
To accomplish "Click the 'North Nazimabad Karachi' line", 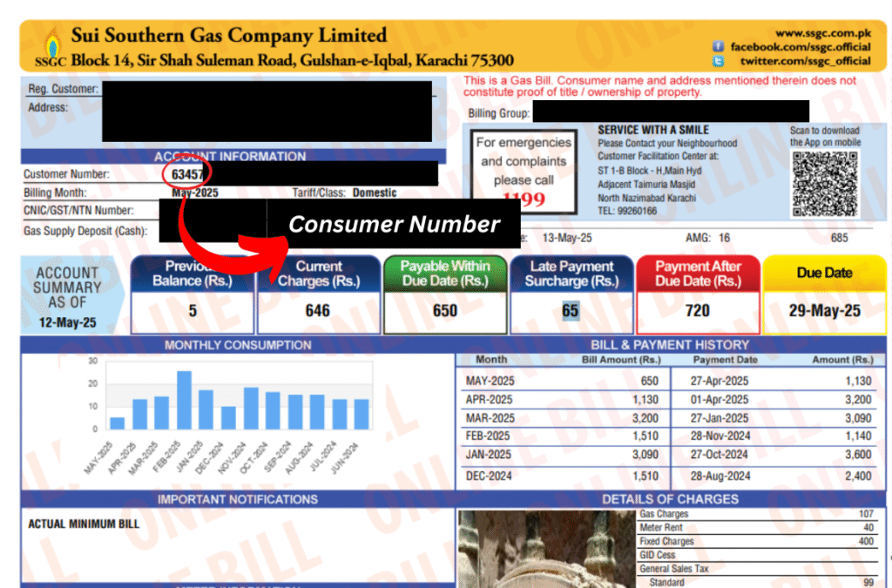I will point(646,198).
